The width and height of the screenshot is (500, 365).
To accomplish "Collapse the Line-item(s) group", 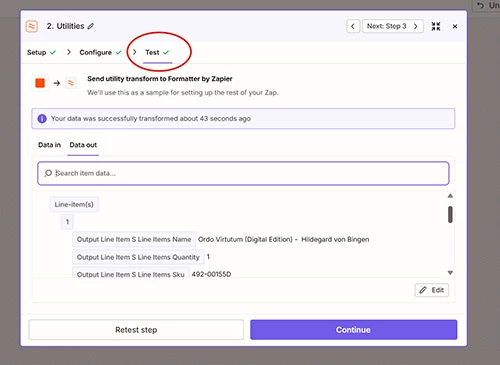I will click(x=74, y=204).
